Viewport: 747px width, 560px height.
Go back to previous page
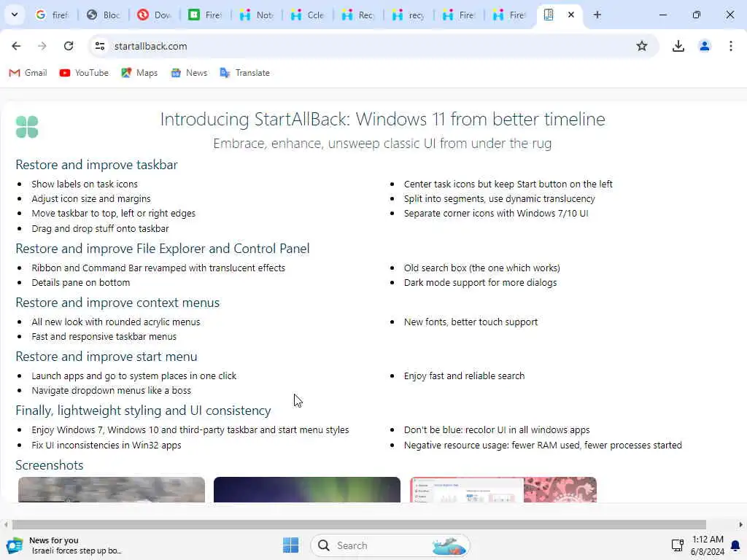16,46
